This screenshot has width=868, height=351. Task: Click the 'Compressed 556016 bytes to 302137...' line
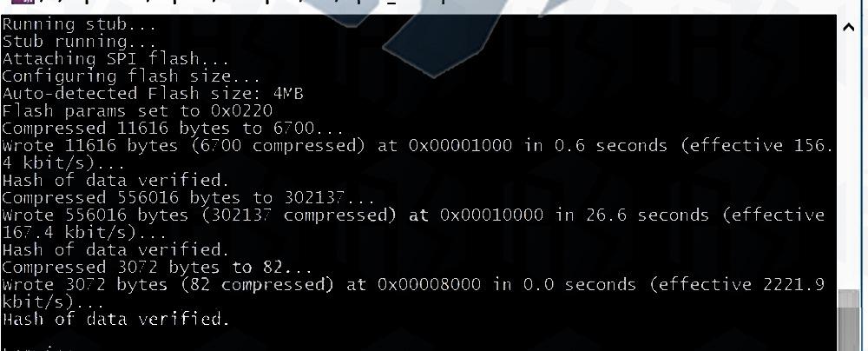[x=188, y=198]
